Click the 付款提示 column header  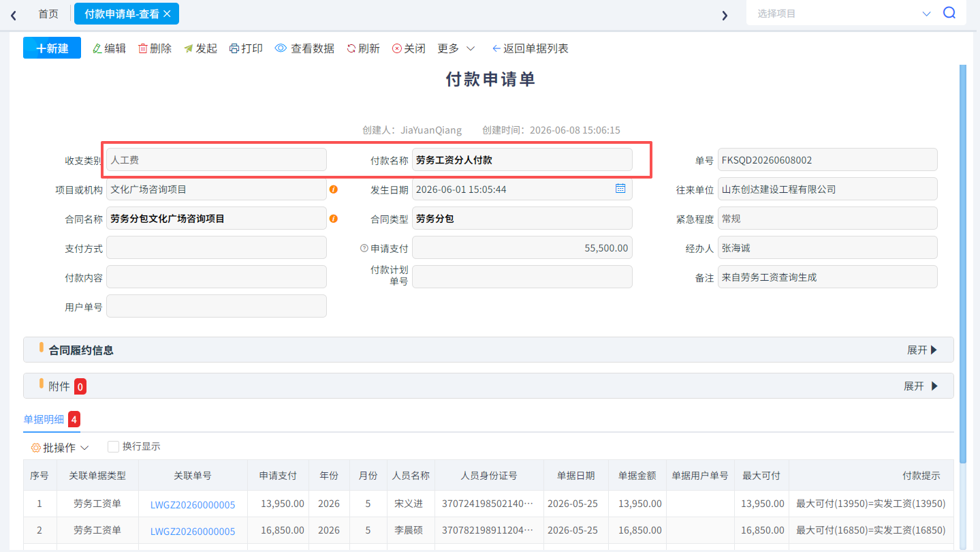click(871, 475)
